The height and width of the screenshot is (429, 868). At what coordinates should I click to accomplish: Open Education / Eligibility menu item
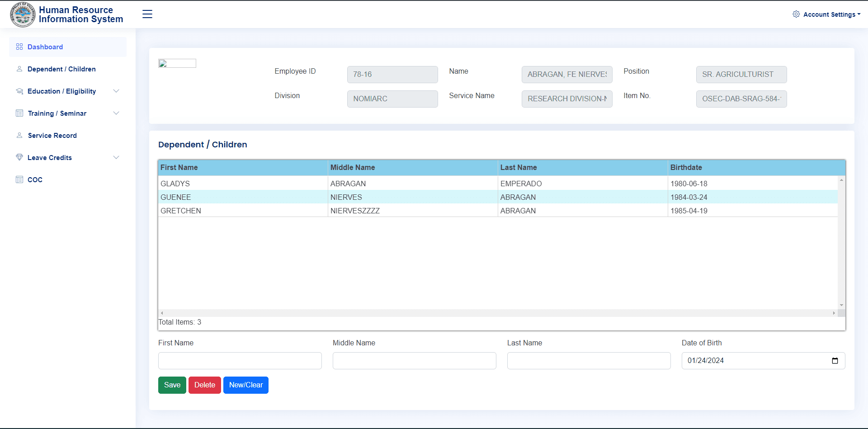(68, 91)
